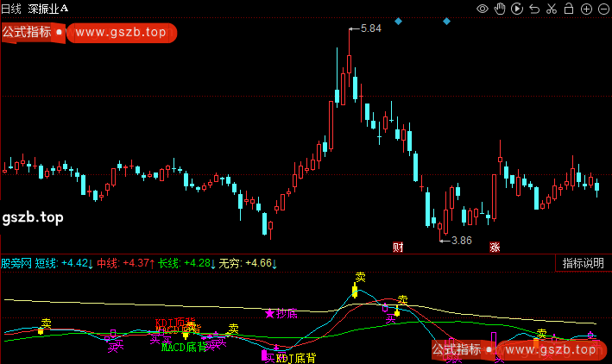
Task: Click the eye view icon in toolbar
Action: coord(483,9)
